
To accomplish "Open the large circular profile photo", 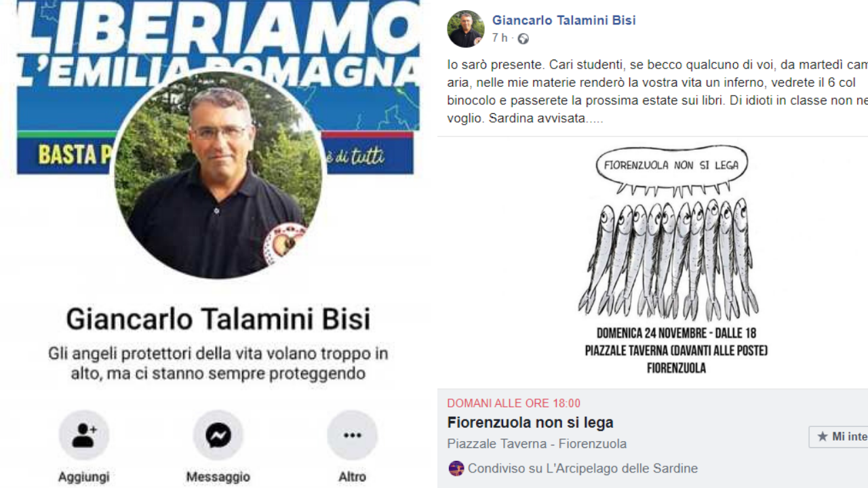I will click(218, 174).
